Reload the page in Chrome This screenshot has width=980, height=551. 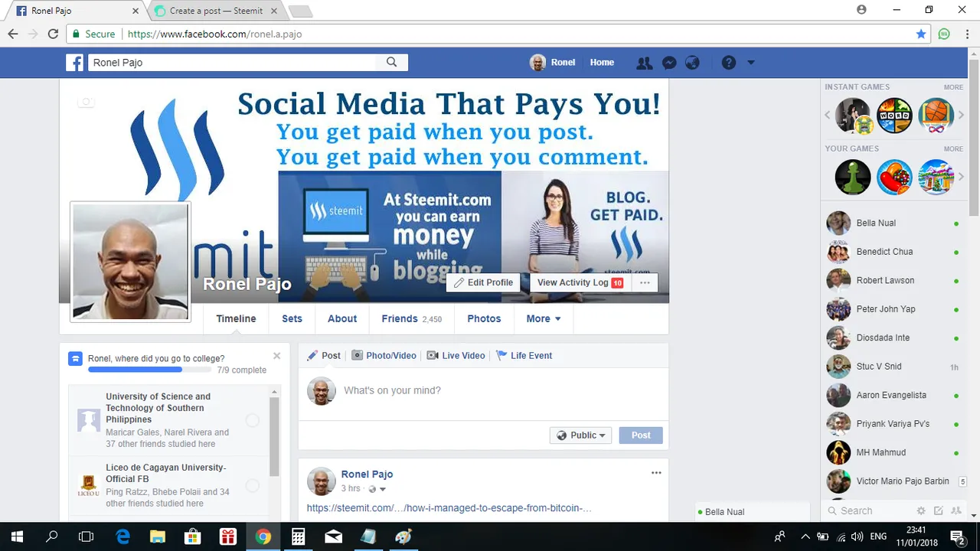(53, 34)
